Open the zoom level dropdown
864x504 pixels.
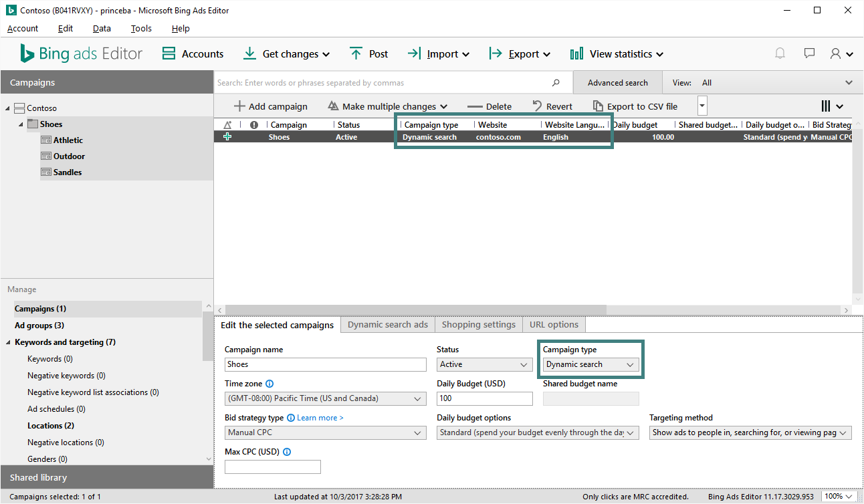(838, 497)
